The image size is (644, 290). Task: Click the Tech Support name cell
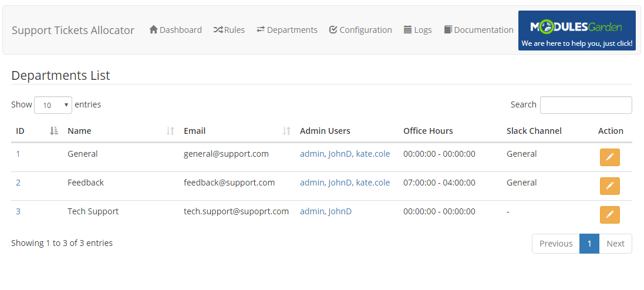93,211
